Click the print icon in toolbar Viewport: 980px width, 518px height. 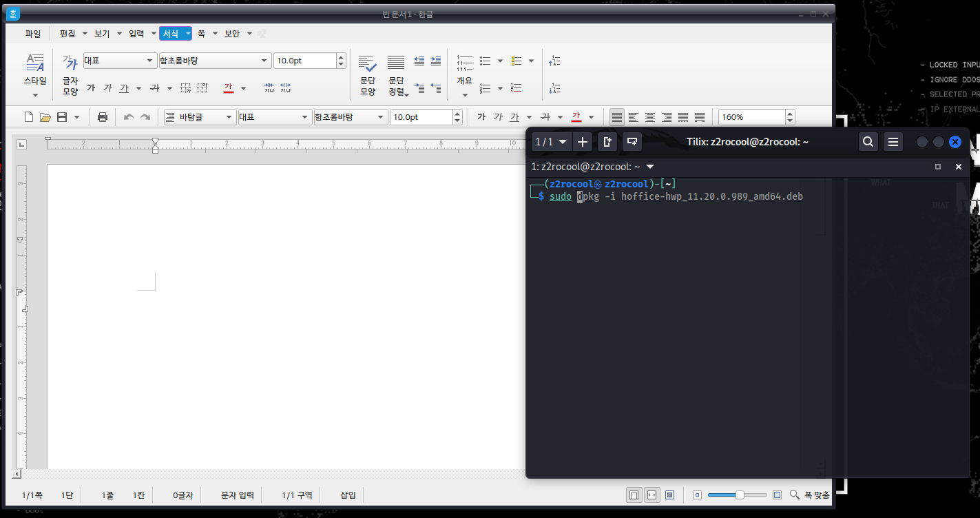[x=103, y=117]
